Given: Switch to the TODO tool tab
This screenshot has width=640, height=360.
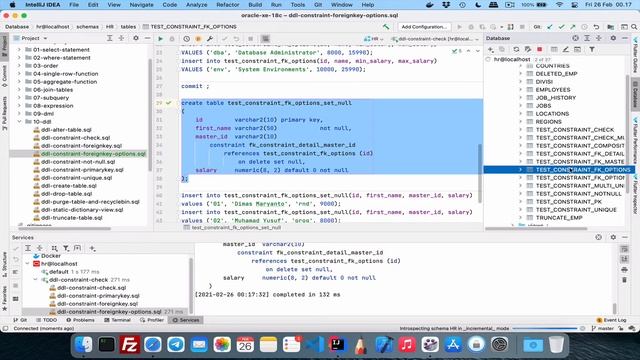Looking at the screenshot, I should (x=46, y=320).
